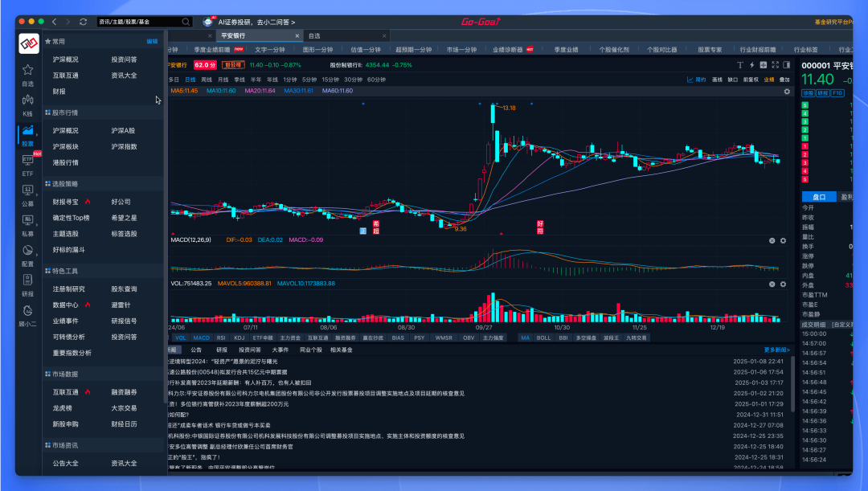This screenshot has height=491, width=868.
Task: Toggle the VOL indicator button
Action: click(x=181, y=338)
